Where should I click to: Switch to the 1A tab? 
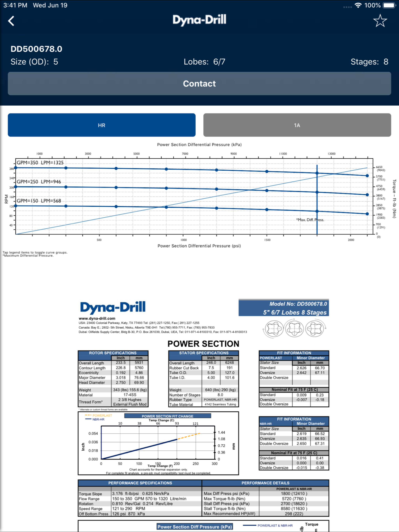(x=297, y=125)
